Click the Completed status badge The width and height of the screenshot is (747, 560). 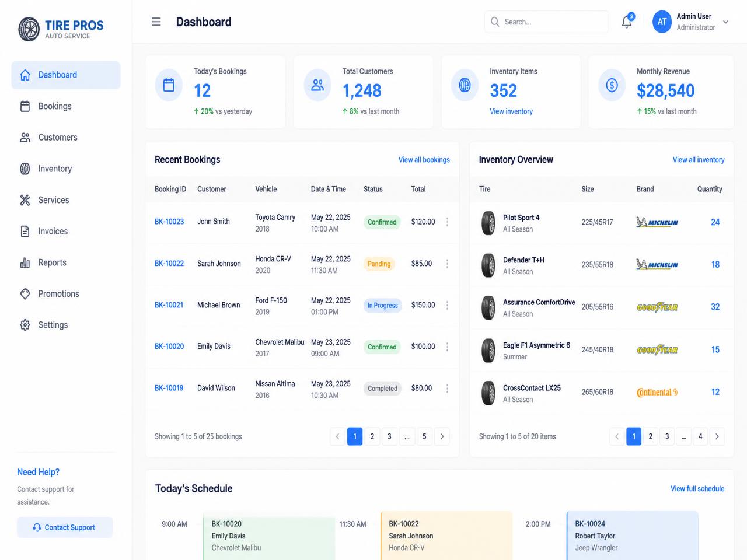point(382,388)
